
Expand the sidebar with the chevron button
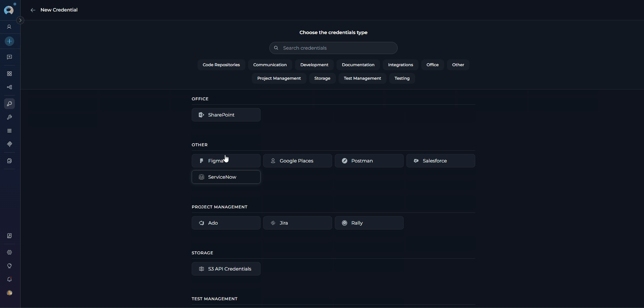click(20, 20)
